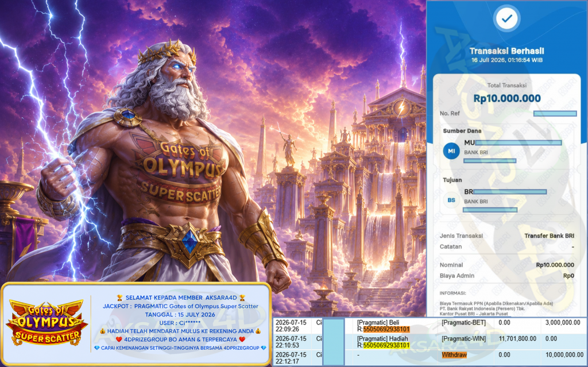Click the Catatan label
The image size is (588, 367).
tap(451, 246)
